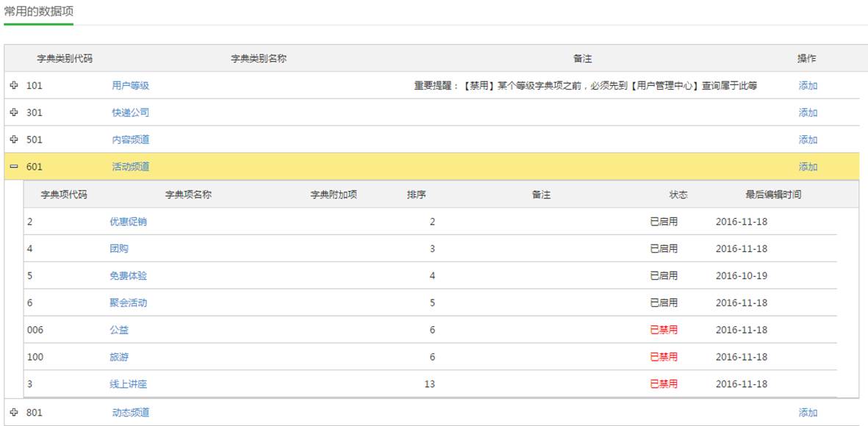Open the 聚会活动 dictionary item
The image size is (868, 426).
coord(128,303)
